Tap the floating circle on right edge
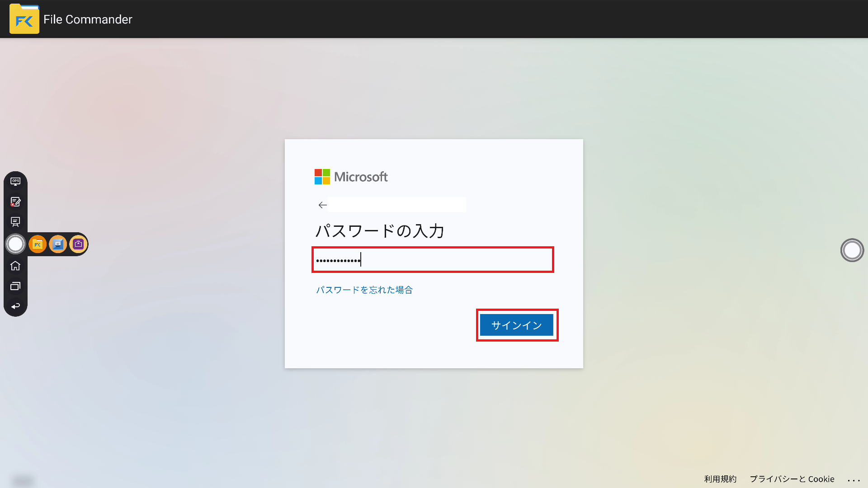868x488 pixels. 852,250
